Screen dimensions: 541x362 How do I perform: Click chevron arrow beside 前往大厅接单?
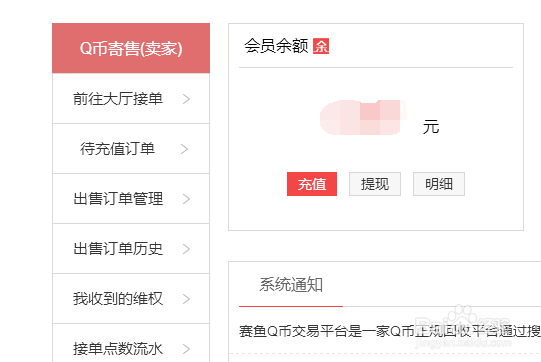click(x=186, y=99)
